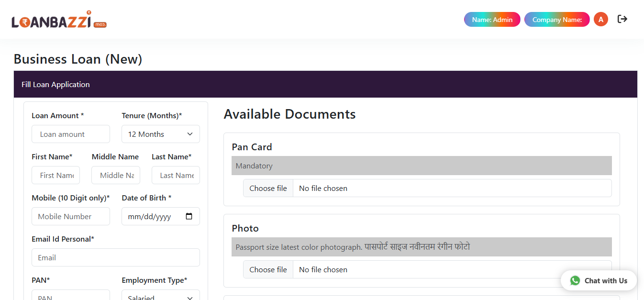Image resolution: width=644 pixels, height=300 pixels.
Task: Expand the Tenure (Months) dropdown
Action: pos(160,134)
